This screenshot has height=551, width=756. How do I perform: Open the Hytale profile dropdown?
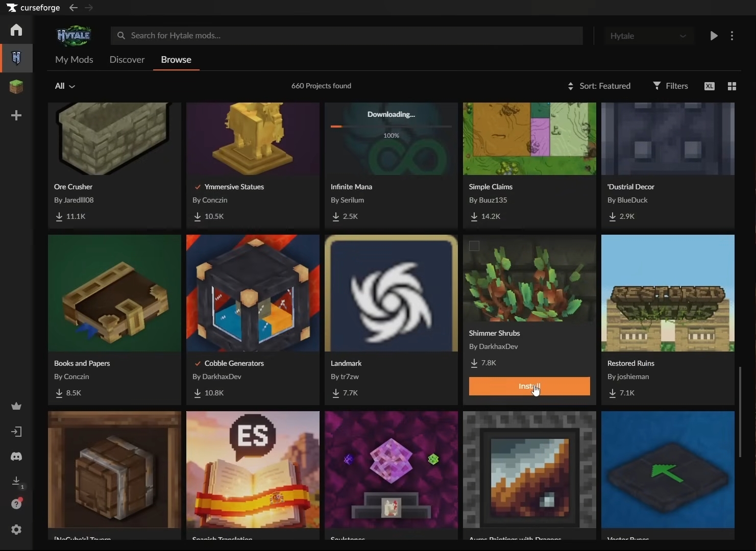tap(648, 36)
